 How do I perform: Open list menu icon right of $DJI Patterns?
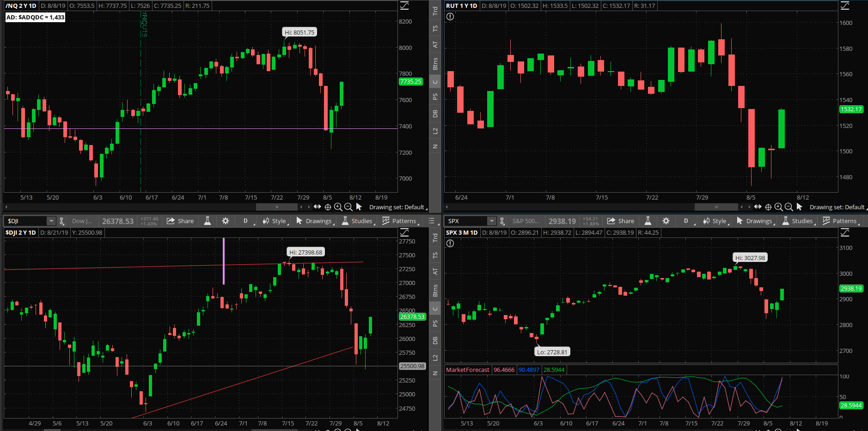(432, 221)
